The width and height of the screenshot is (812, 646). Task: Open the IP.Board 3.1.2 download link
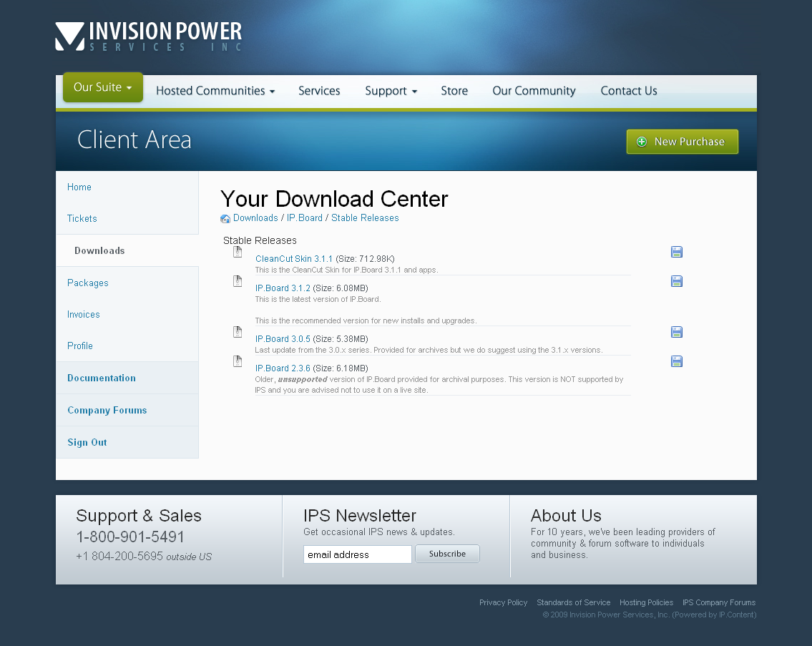(x=283, y=288)
